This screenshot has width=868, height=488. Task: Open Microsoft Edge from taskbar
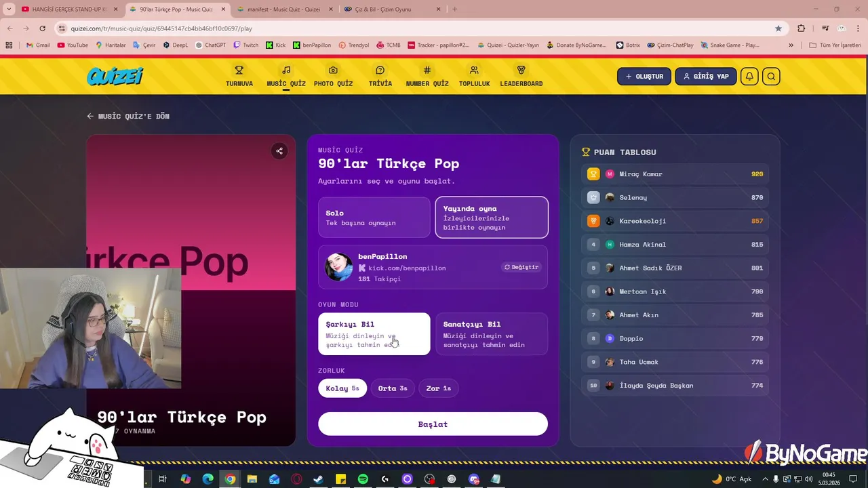208,479
